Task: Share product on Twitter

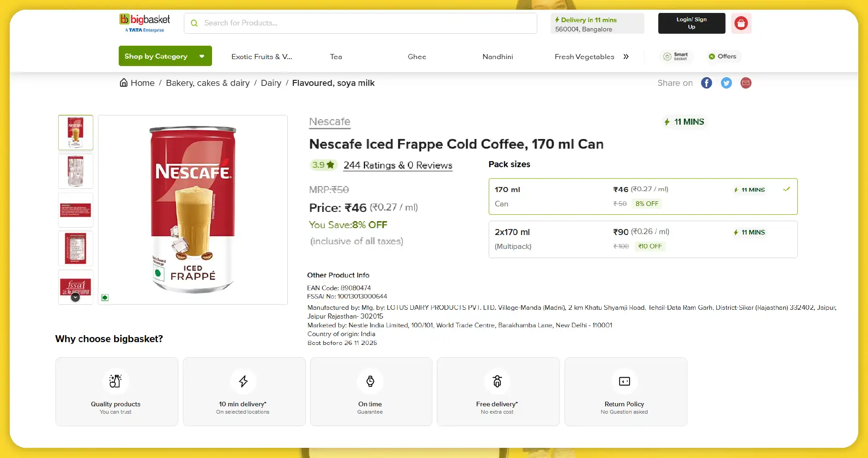Action: [726, 83]
